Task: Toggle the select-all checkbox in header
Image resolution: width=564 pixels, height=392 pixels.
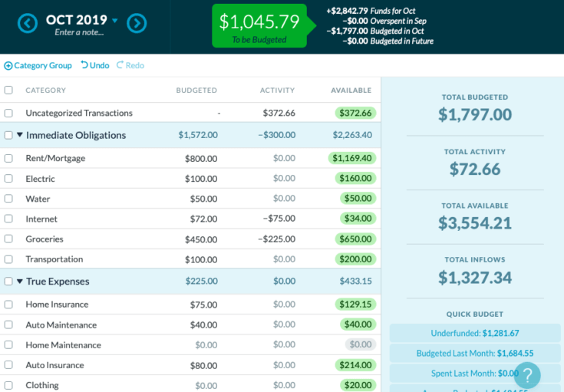Action: [8, 90]
